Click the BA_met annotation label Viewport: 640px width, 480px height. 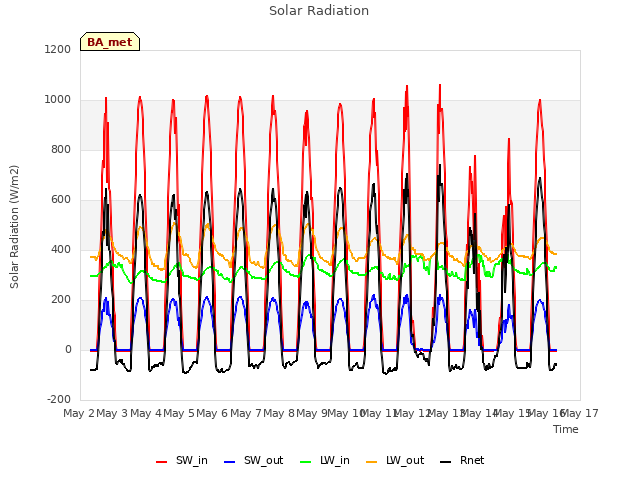click(110, 42)
